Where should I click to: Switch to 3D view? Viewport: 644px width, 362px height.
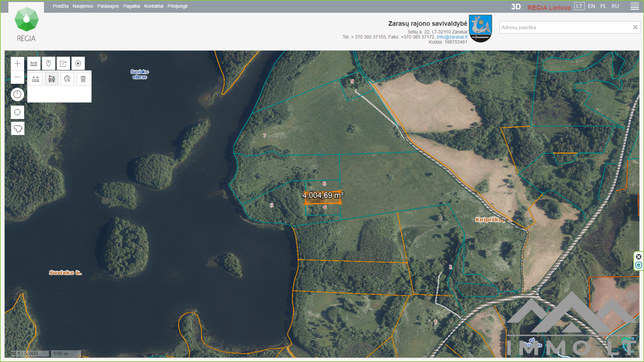click(516, 7)
